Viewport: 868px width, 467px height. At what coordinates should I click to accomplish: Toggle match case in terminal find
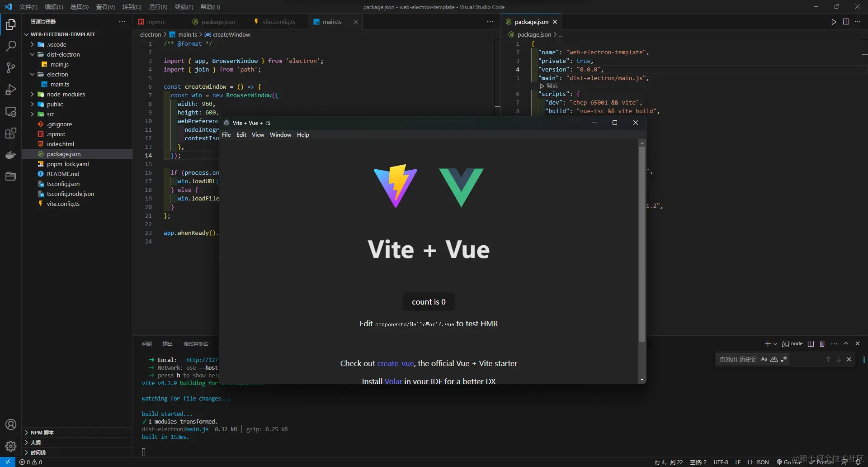click(x=764, y=359)
